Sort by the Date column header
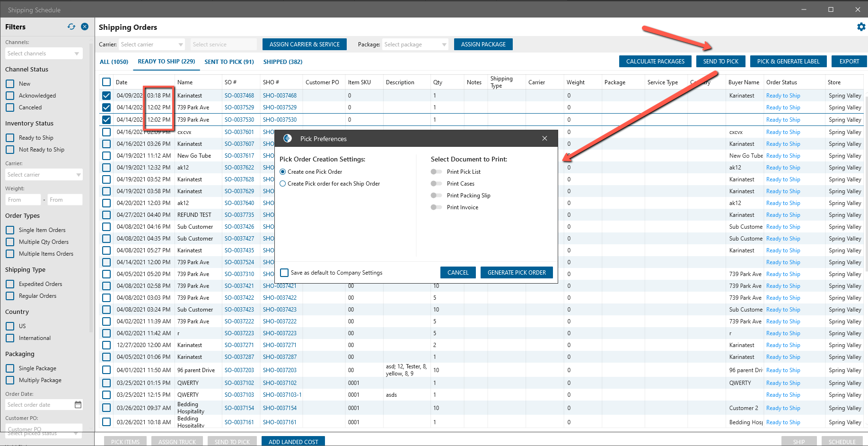The width and height of the screenshot is (868, 446). 122,82
